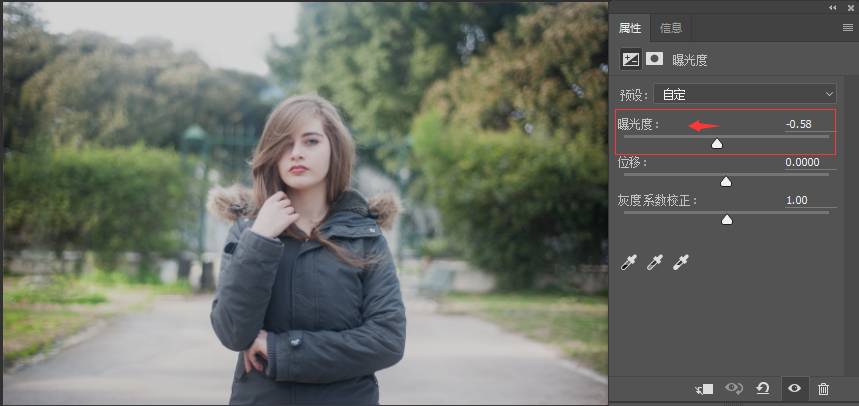Image resolution: width=859 pixels, height=406 pixels.
Task: View the previous adjustment state
Action: [x=734, y=389]
